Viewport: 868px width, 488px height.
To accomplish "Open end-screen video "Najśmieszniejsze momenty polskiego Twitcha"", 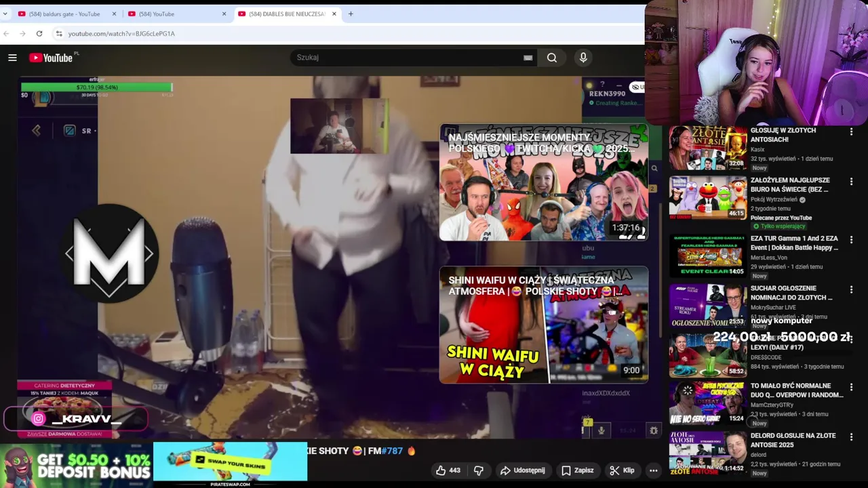I will pos(544,182).
